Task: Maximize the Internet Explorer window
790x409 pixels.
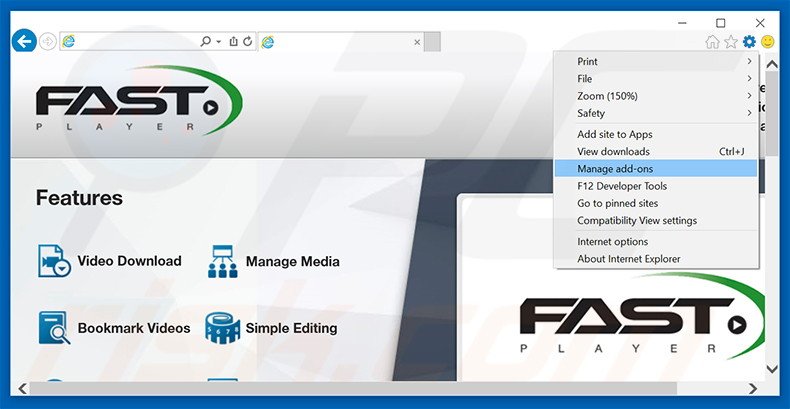Action: point(721,23)
